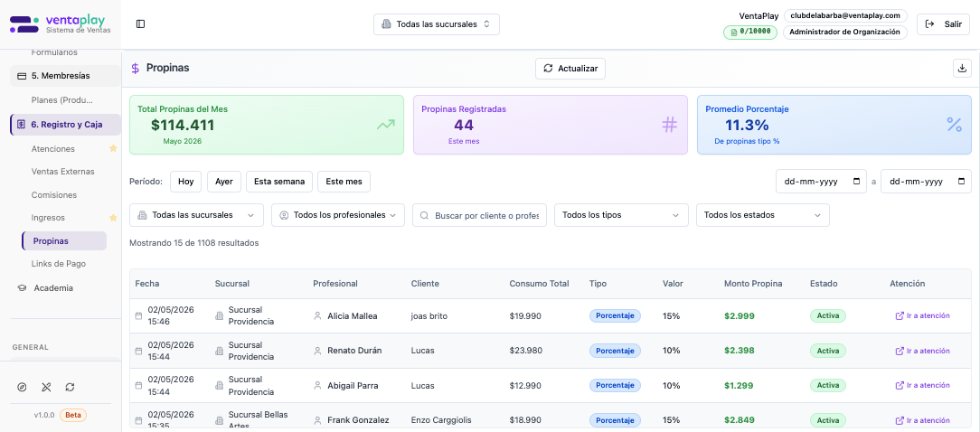The image size is (980, 432).
Task: Click the Salir logout button
Action: pyautogui.click(x=943, y=23)
